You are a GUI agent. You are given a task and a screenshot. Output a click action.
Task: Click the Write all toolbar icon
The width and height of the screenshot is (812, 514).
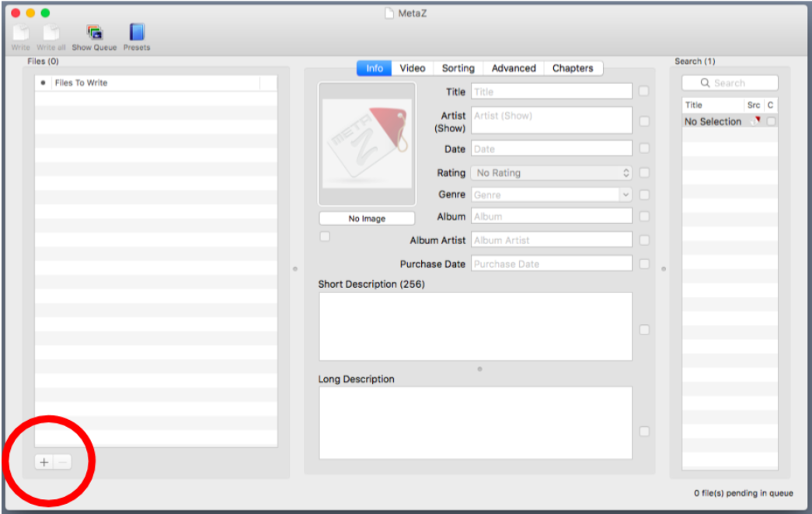[x=51, y=33]
